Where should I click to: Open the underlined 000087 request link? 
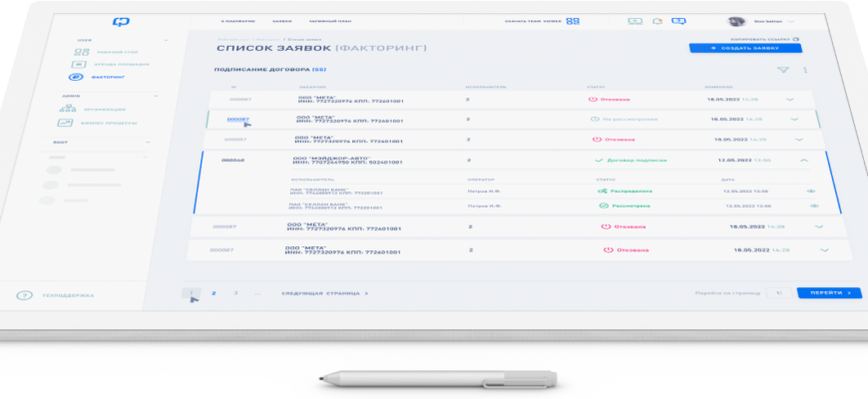point(238,119)
